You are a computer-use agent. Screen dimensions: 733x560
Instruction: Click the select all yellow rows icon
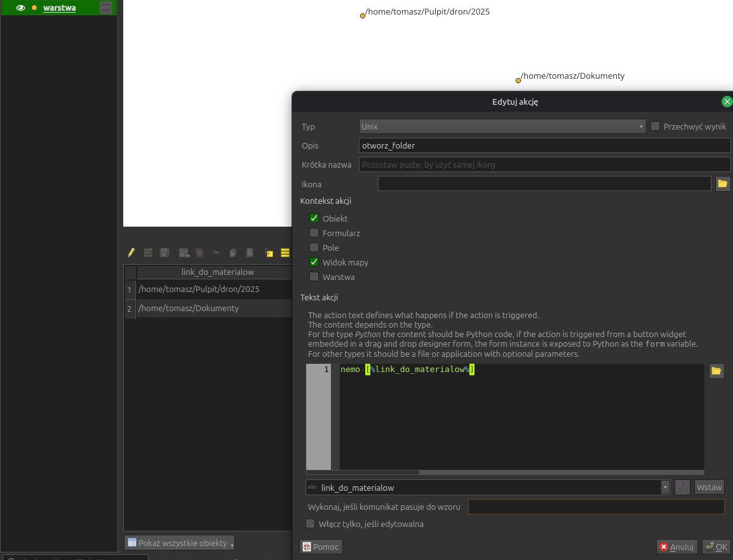click(285, 253)
